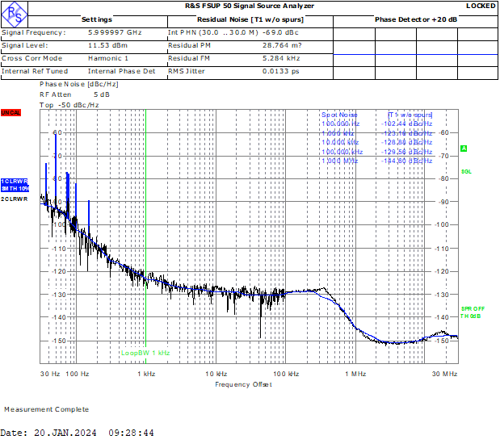Click the 2 CLRWR trace label
The height and width of the screenshot is (448, 500).
pyautogui.click(x=14, y=198)
